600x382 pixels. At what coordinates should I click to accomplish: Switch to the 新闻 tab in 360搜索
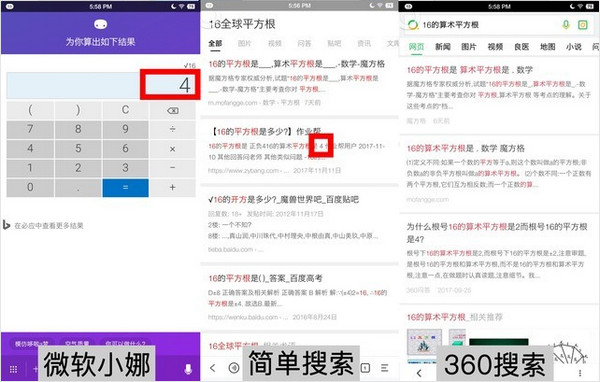443,47
